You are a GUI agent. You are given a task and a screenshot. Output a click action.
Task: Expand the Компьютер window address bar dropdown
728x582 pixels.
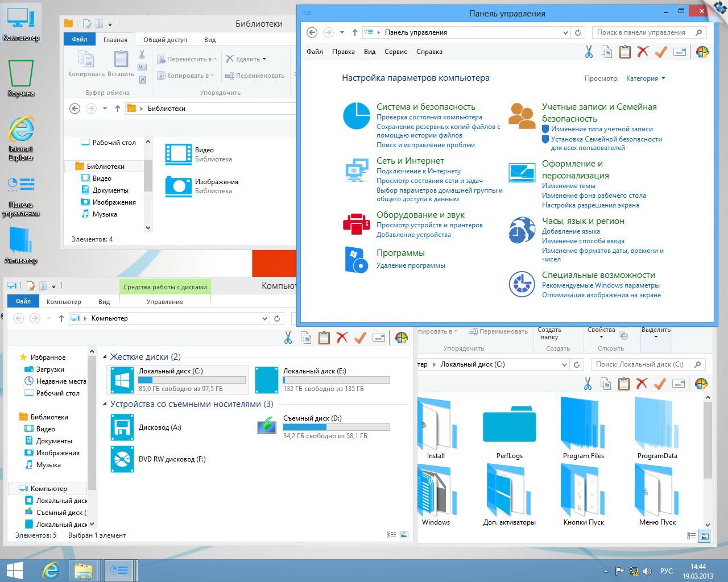point(264,318)
